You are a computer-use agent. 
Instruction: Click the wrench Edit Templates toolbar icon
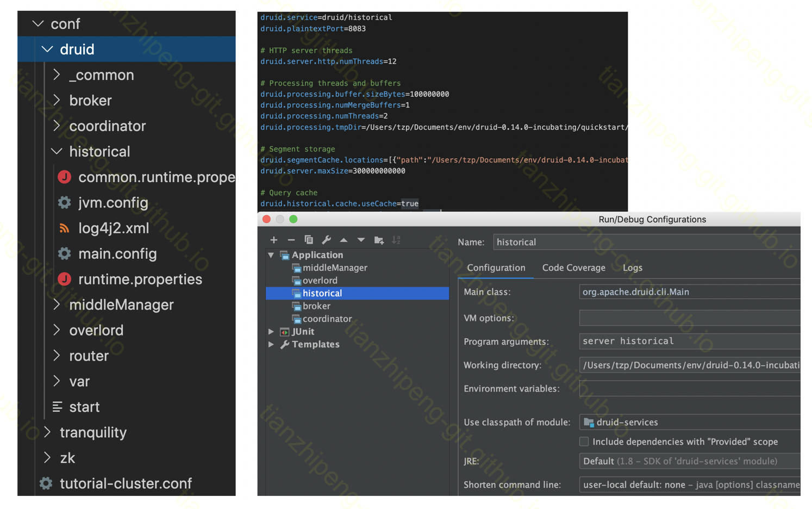click(x=326, y=240)
